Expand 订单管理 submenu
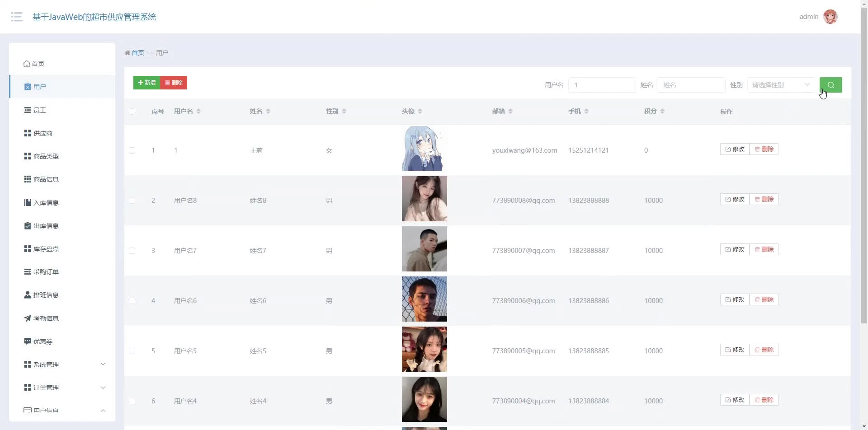Screen dimensions: 868x430 (x=62, y=388)
